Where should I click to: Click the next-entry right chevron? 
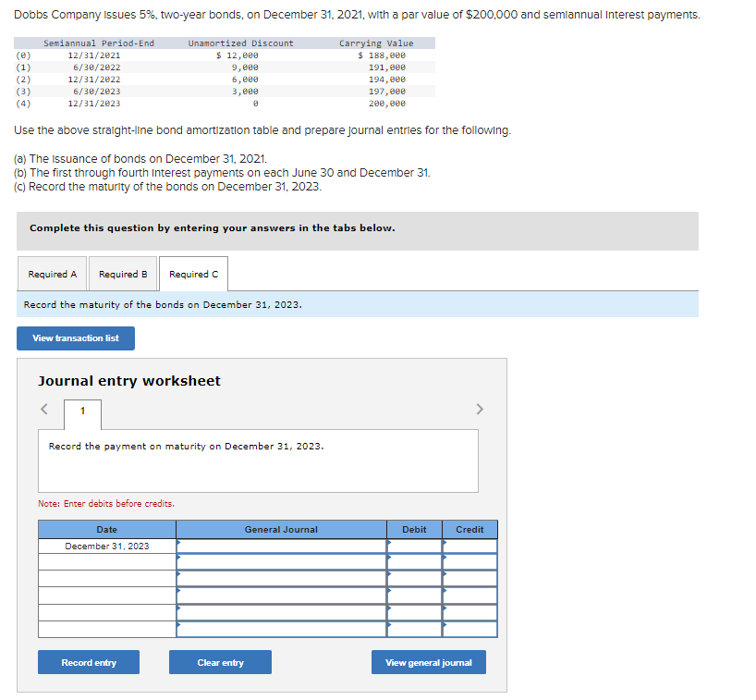480,408
